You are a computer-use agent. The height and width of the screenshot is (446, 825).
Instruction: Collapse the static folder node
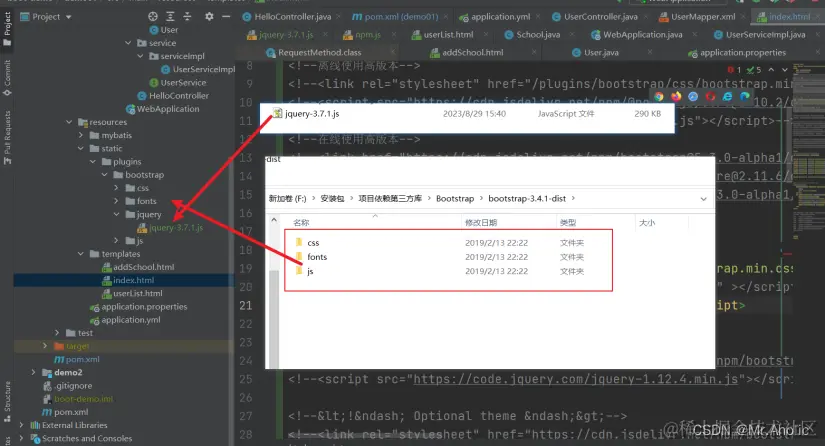(x=81, y=148)
